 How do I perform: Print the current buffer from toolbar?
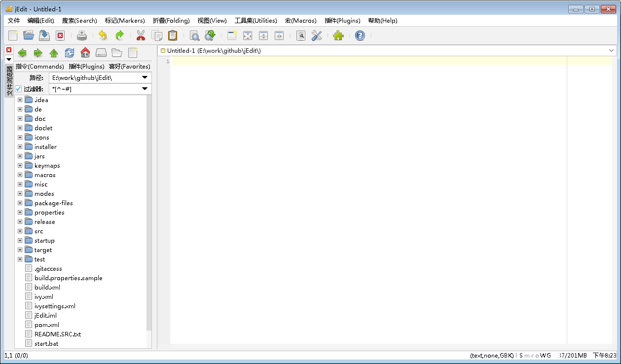[x=82, y=35]
